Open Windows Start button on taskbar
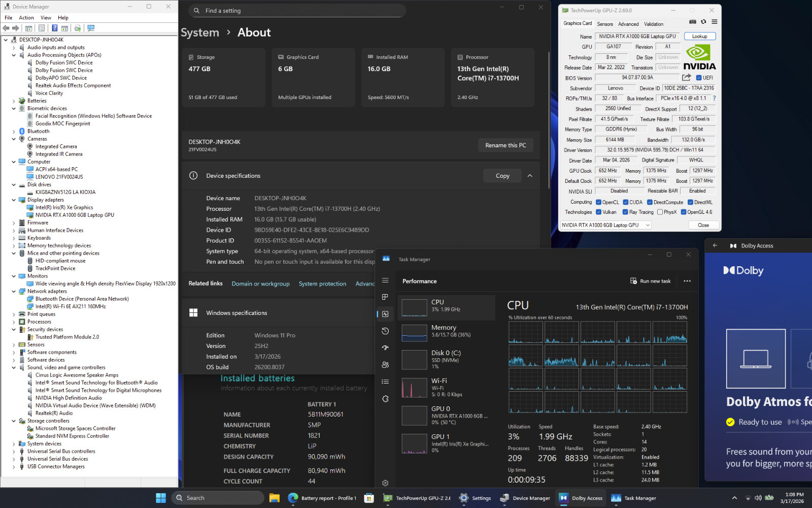The image size is (812, 508). coord(161,498)
